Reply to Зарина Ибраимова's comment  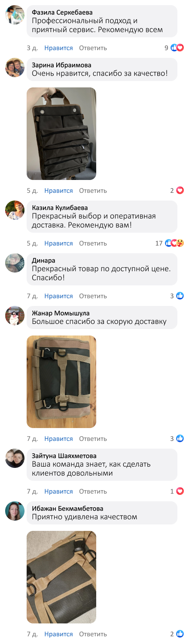click(x=93, y=191)
